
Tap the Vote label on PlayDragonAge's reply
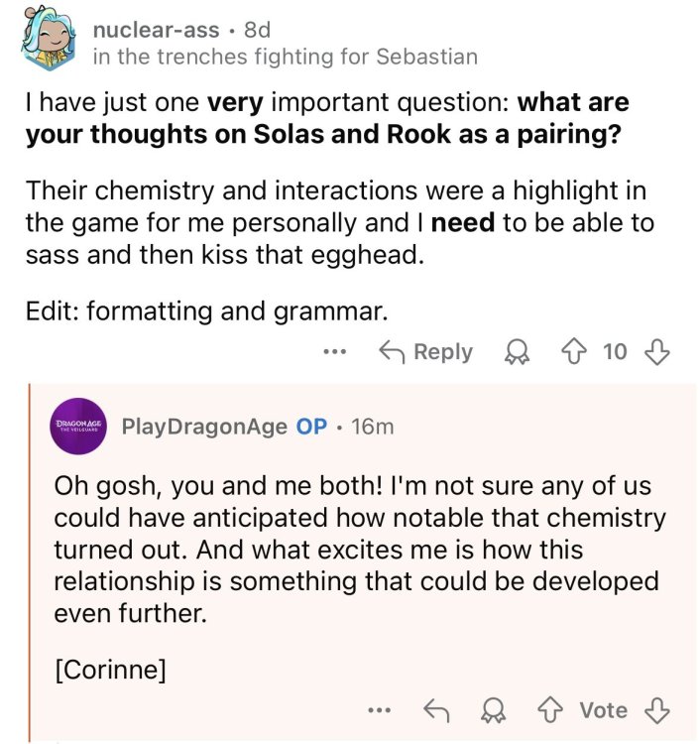click(x=603, y=710)
